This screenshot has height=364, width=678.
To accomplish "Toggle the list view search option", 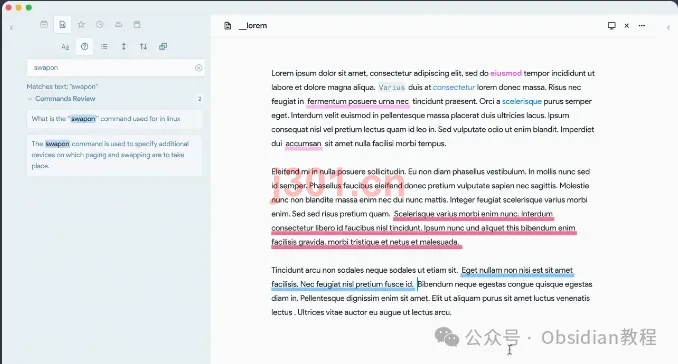I will tap(104, 46).
